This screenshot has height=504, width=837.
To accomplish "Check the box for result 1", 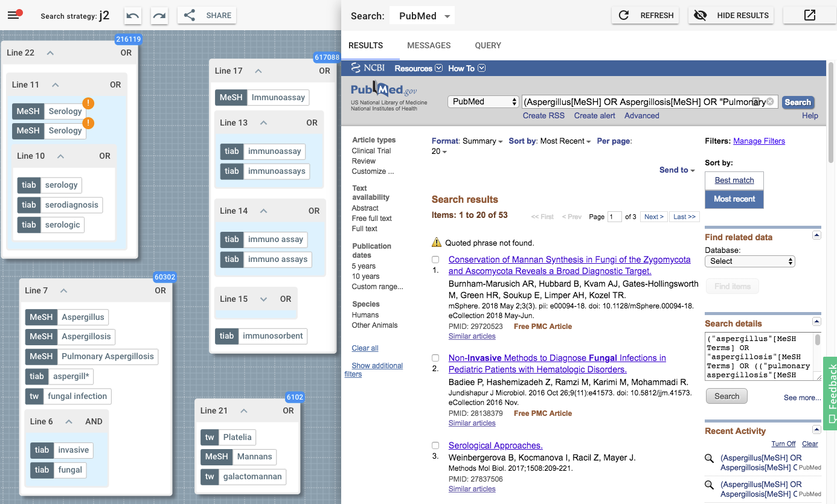I will tap(435, 260).
